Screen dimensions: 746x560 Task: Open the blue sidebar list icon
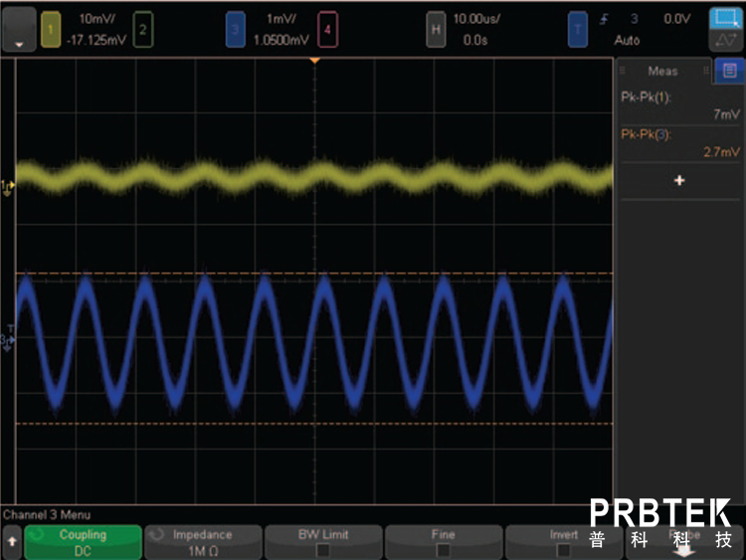pos(729,71)
